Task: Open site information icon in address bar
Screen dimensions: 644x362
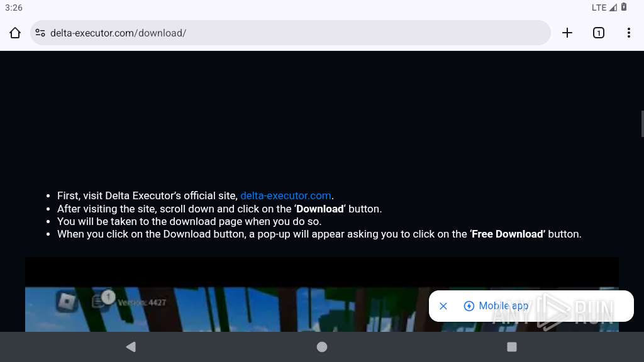Action: (x=40, y=33)
